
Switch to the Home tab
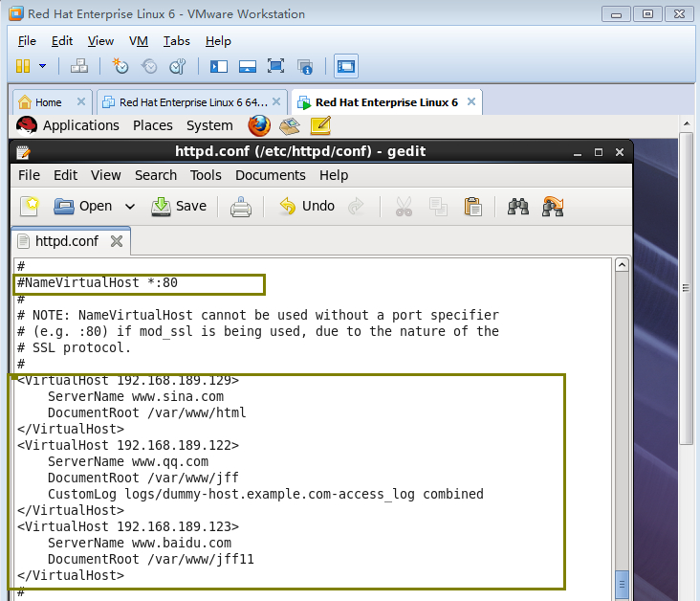tap(48, 102)
